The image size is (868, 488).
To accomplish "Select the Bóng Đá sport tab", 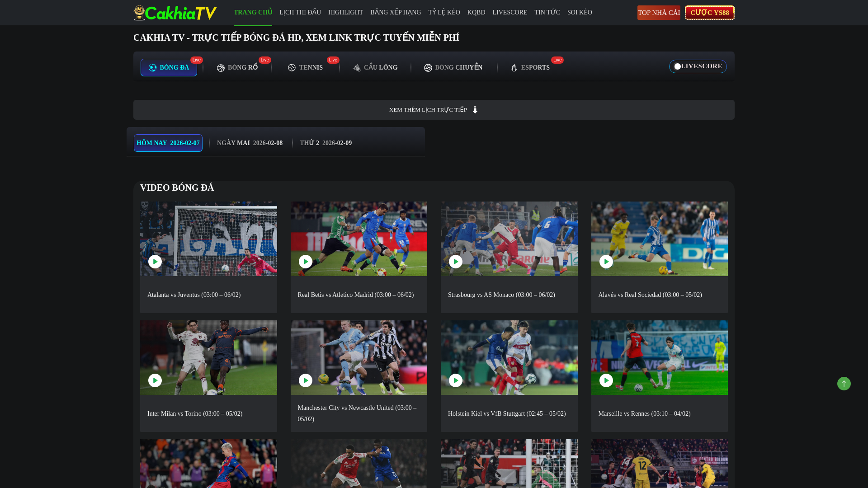I will [x=169, y=67].
